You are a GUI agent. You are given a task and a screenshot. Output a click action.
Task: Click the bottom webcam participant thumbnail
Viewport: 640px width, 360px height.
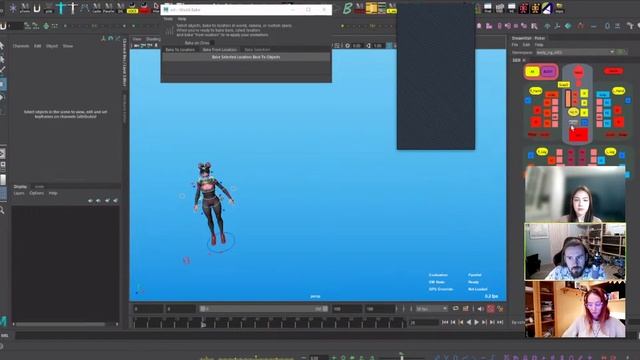point(575,309)
